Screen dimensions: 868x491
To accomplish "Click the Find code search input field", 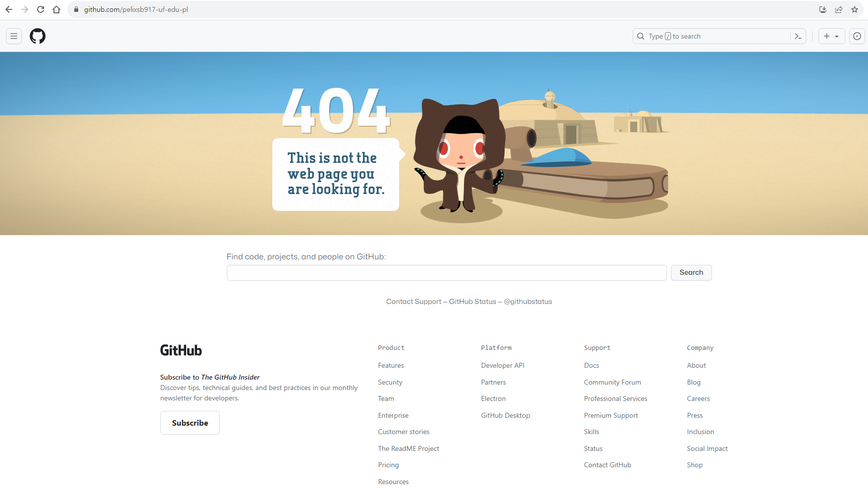I will [x=447, y=273].
